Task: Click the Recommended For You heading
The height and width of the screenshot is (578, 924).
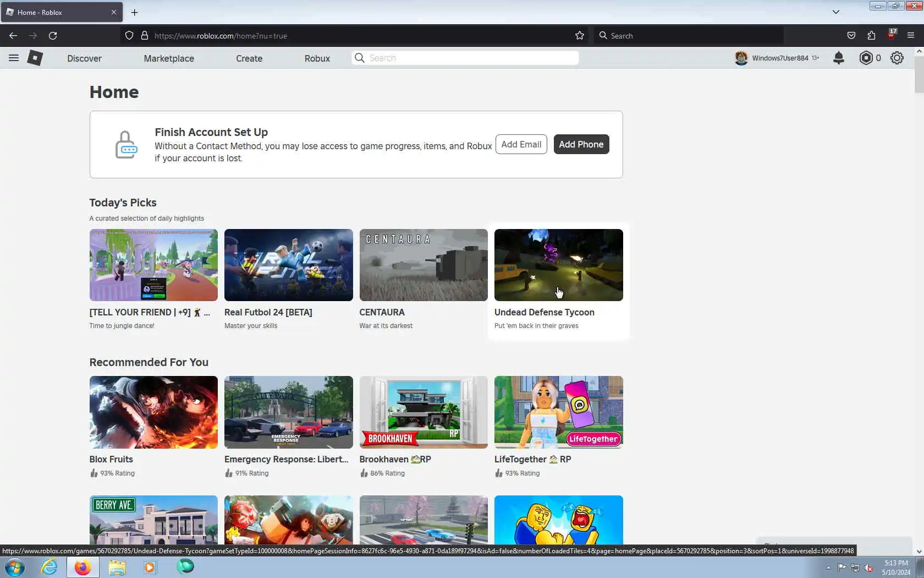Action: (148, 362)
